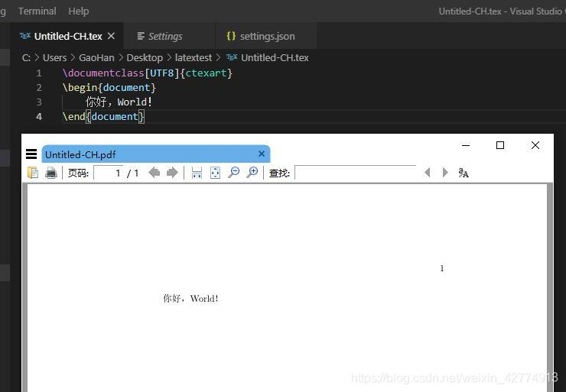
Task: Click the ctexart class name in the code
Action: tap(206, 73)
